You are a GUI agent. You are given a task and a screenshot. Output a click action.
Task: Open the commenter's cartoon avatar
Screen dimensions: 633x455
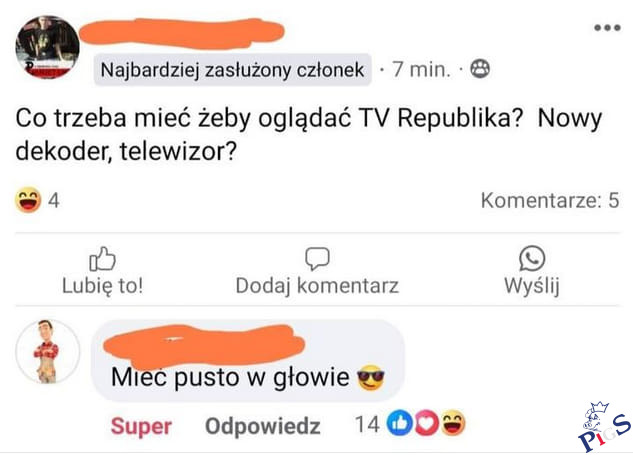tap(47, 352)
